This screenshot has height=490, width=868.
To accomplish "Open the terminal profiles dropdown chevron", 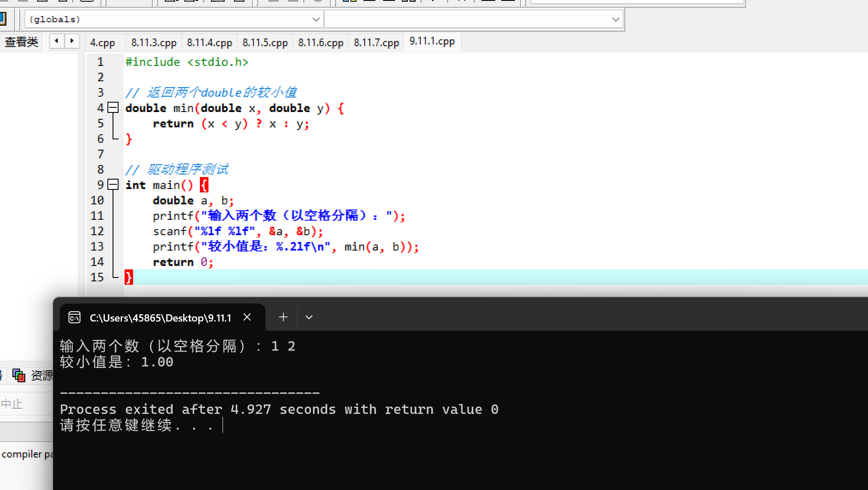I will click(x=309, y=317).
